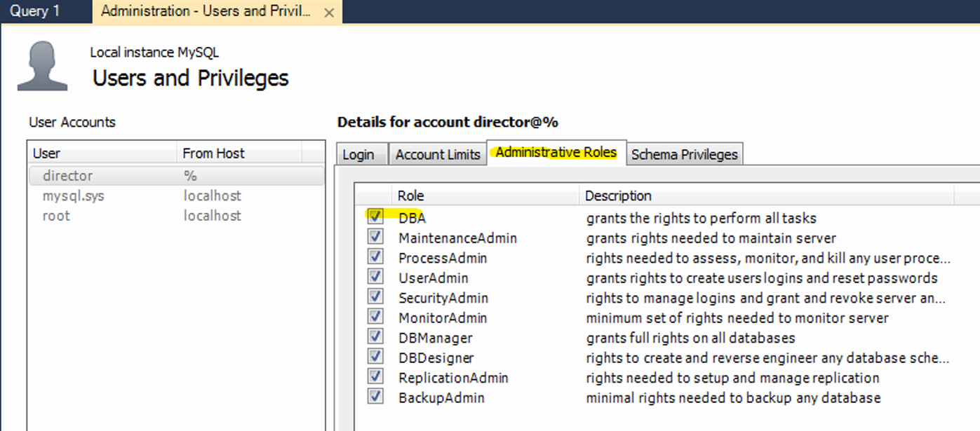The image size is (980, 431).
Task: Uncheck the MaintenanceAdmin role checkbox
Action: 375,236
